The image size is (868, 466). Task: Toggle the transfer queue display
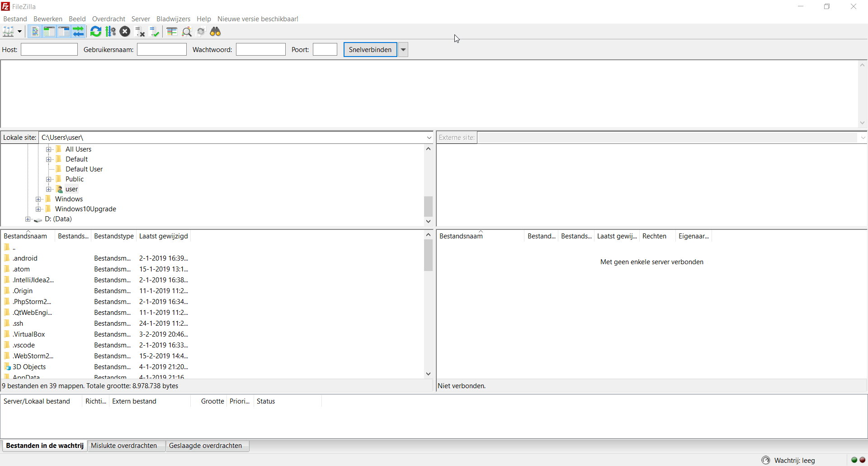click(x=78, y=32)
